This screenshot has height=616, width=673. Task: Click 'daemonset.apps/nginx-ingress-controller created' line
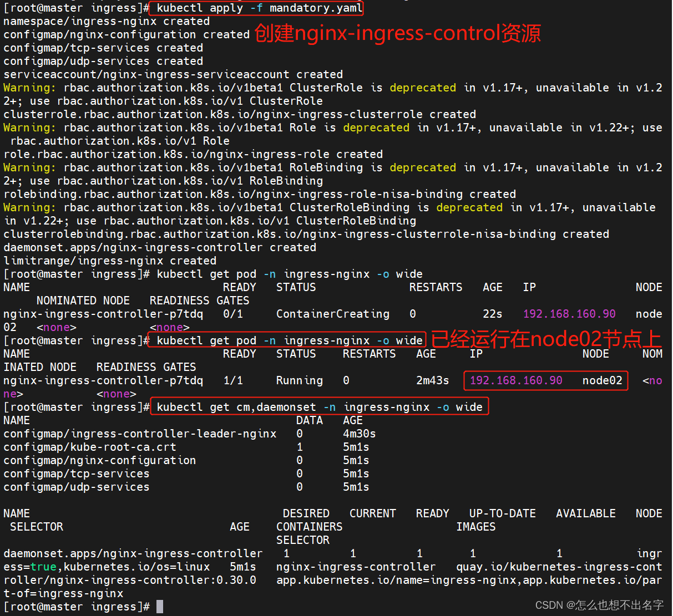tap(160, 247)
